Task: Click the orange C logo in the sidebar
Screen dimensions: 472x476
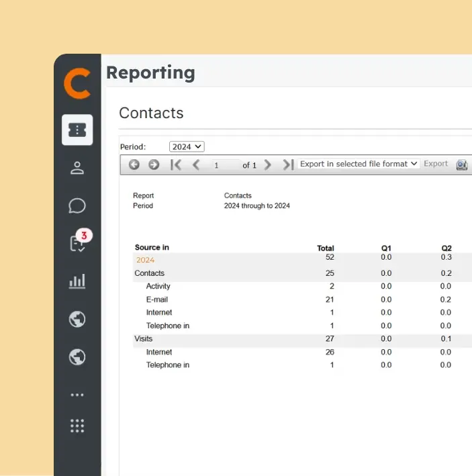Action: pyautogui.click(x=77, y=83)
